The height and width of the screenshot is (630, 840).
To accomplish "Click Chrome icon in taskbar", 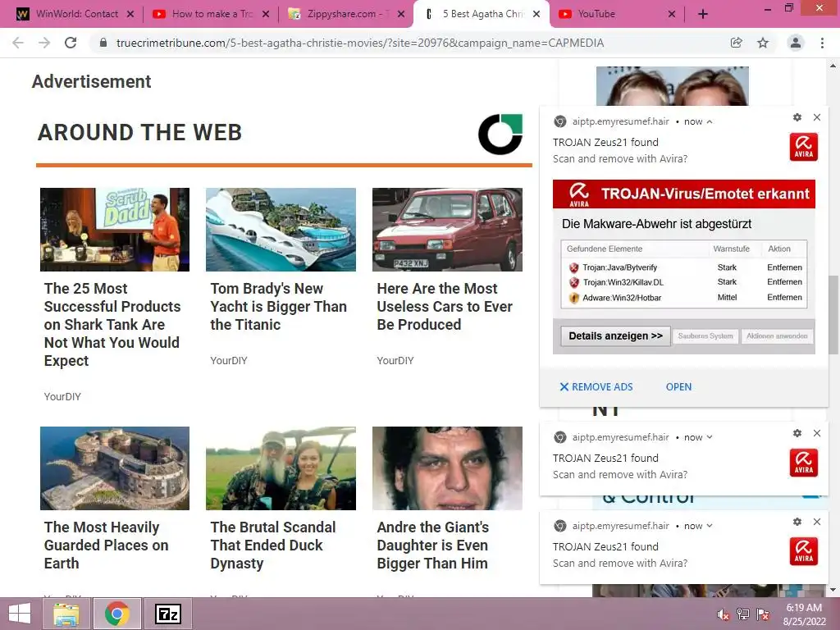I will [117, 614].
